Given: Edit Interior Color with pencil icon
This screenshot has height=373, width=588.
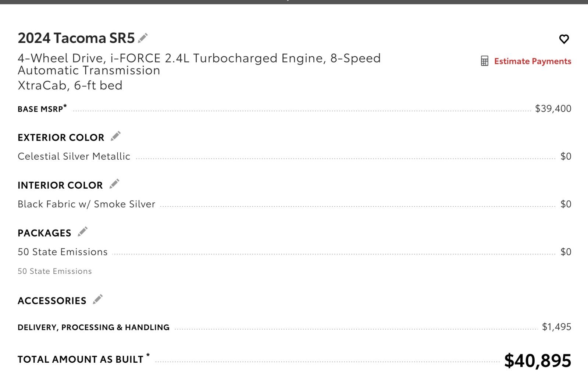Looking at the screenshot, I should click(114, 184).
